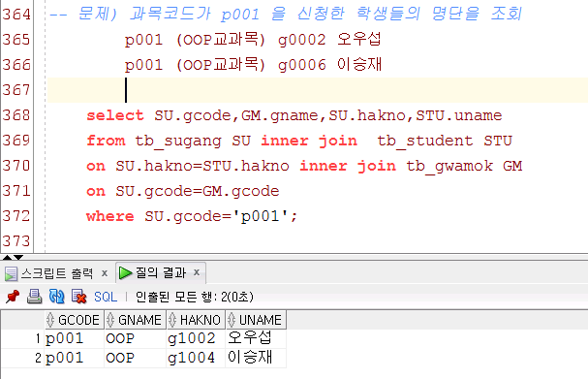Collapse panel with up arrow splitter
This screenshot has height=379, width=588.
point(7,258)
